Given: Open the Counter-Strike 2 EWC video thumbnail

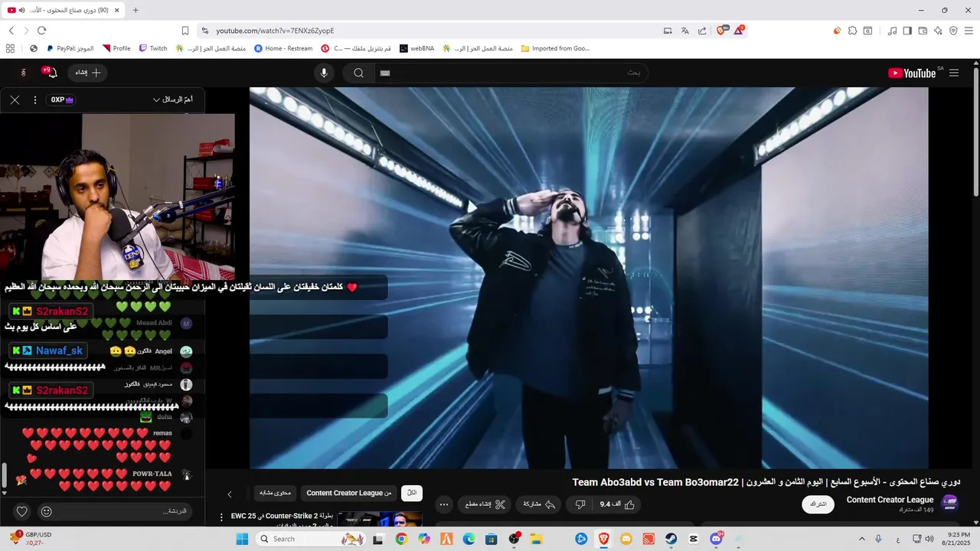Looking at the screenshot, I should point(380,519).
